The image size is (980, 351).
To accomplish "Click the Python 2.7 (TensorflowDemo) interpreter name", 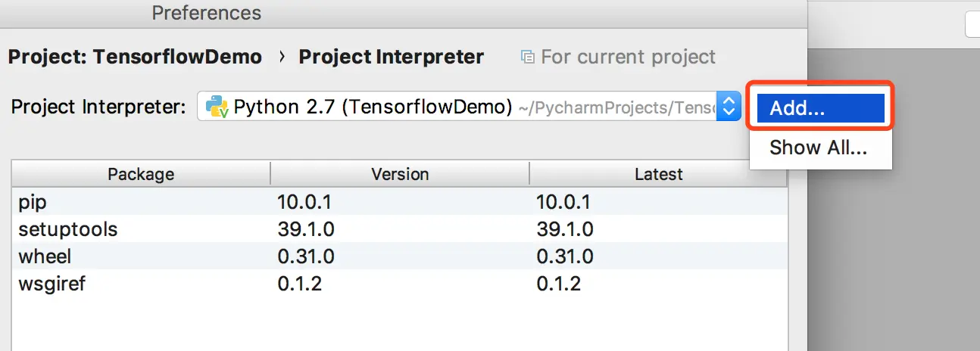I will [x=373, y=107].
